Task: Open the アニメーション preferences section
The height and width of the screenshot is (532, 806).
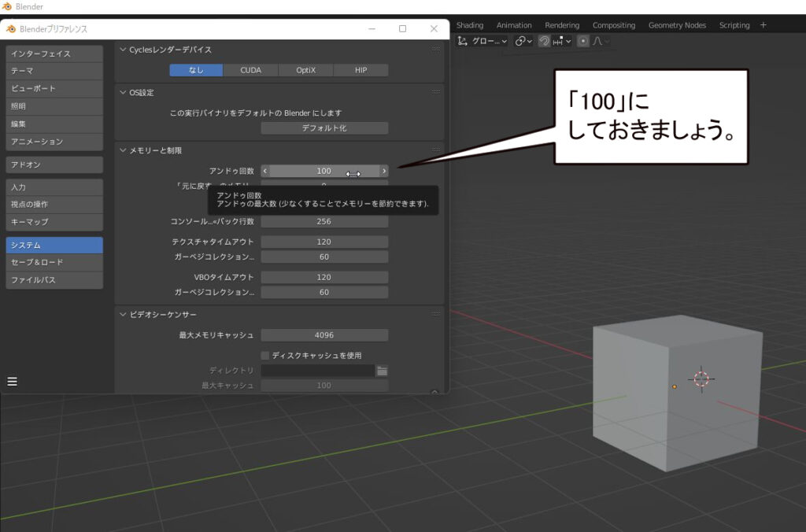Action: (x=54, y=142)
